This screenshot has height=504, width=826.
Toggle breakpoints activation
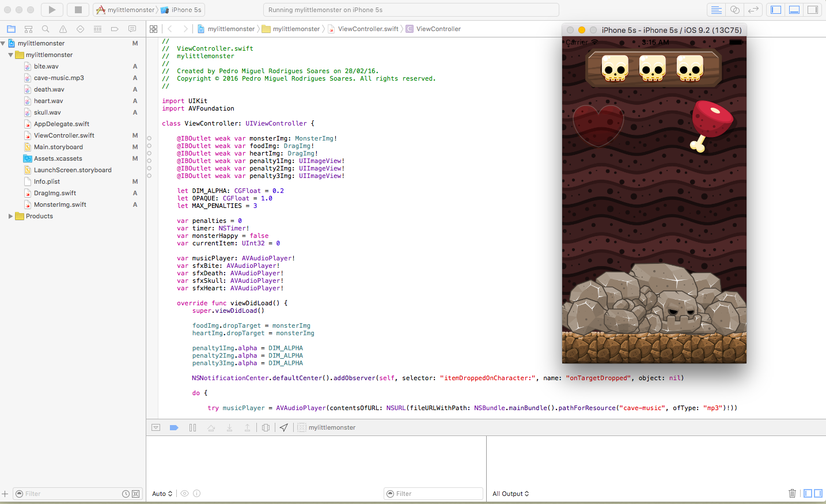click(174, 427)
